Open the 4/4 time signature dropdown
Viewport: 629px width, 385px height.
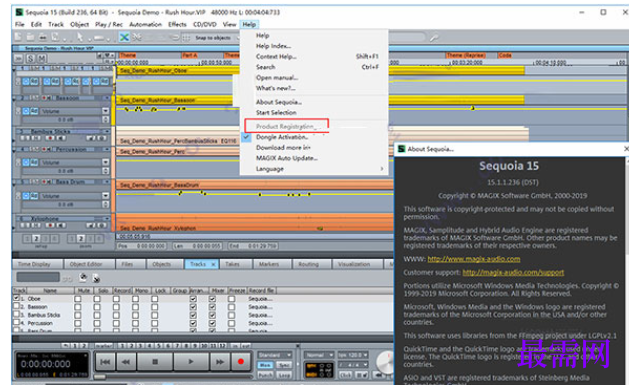tap(353, 365)
